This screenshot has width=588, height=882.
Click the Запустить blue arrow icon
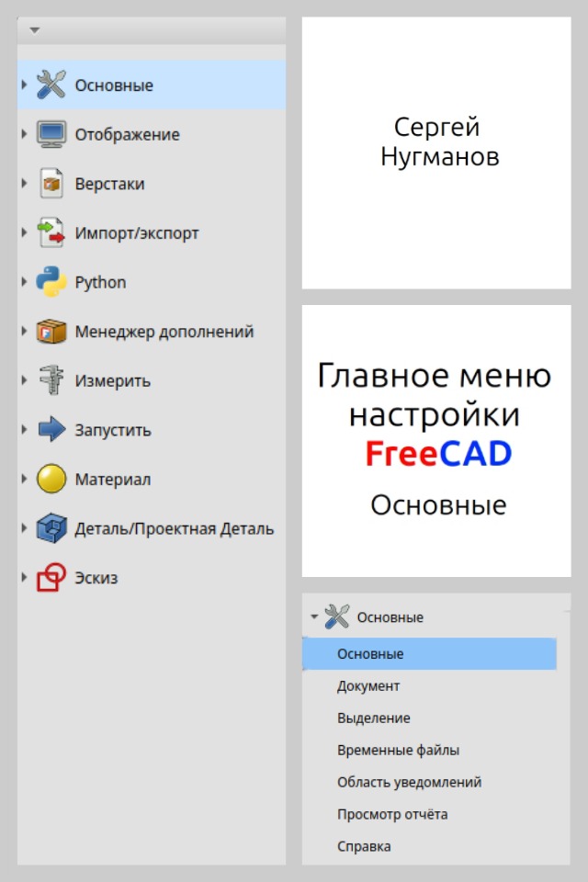tap(51, 429)
